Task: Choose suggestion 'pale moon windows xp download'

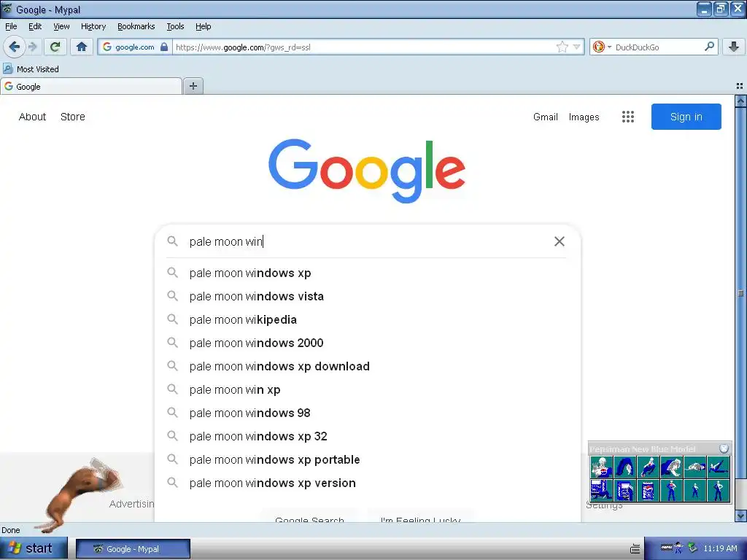Action: [x=367, y=366]
